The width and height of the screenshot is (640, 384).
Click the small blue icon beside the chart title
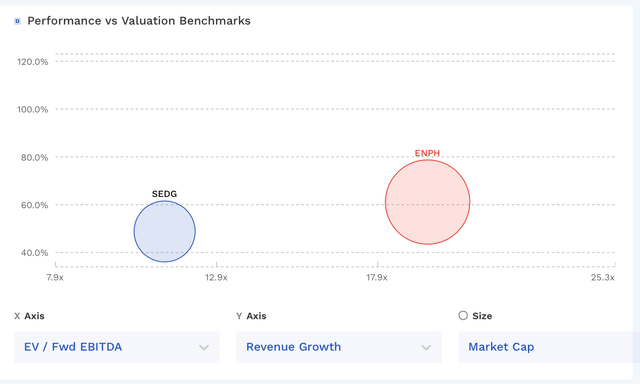pos(17,21)
